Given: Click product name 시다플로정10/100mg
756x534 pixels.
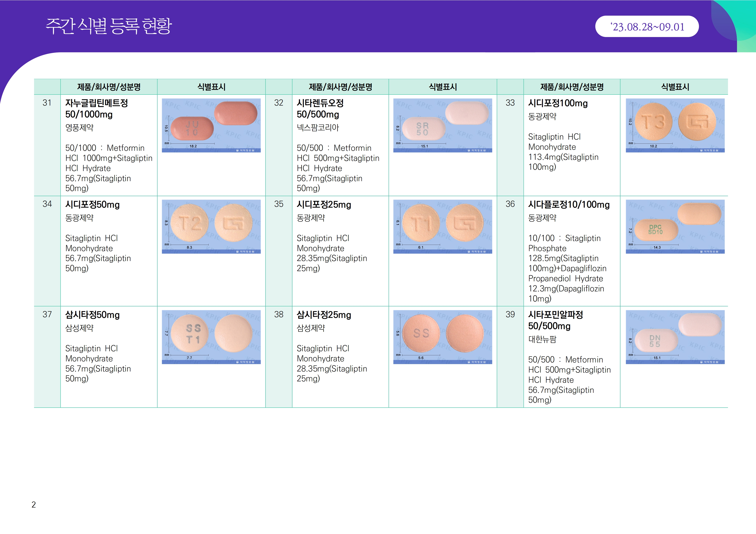Looking at the screenshot, I should pos(569,205).
